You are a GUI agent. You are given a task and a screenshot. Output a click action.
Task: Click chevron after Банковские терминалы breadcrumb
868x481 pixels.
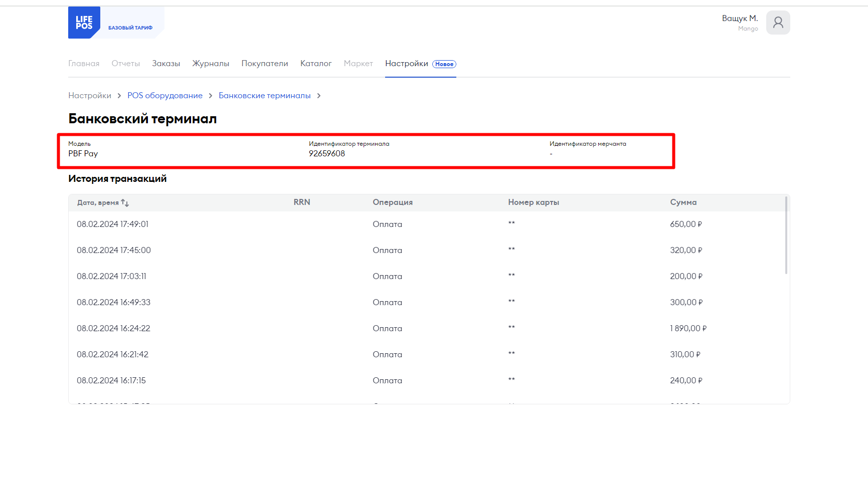(x=319, y=96)
